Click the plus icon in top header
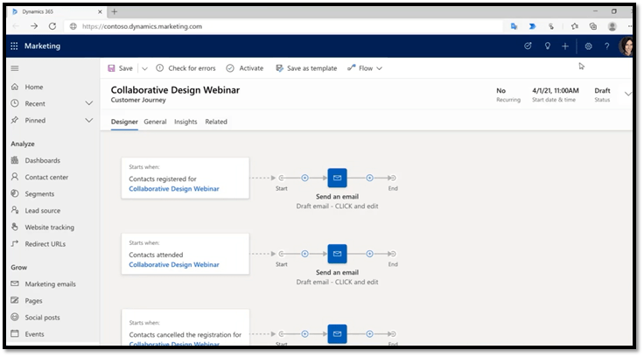 pyautogui.click(x=566, y=46)
